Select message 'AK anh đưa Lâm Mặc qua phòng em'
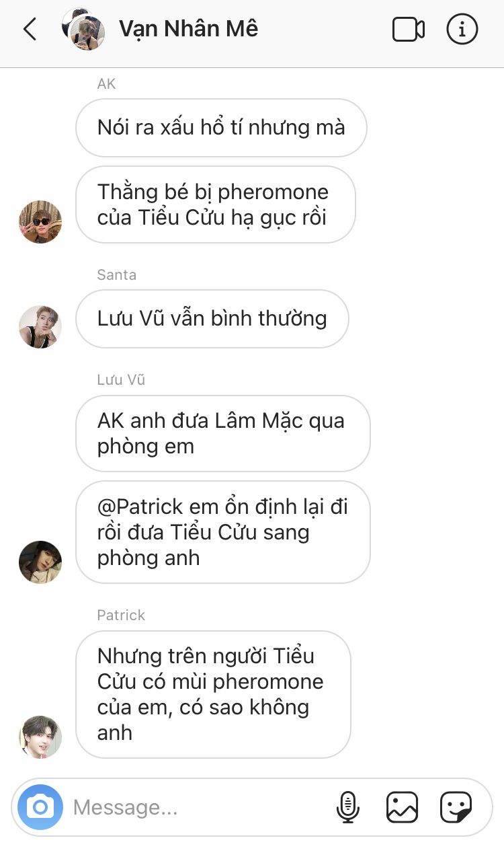The image size is (504, 861). [x=223, y=433]
